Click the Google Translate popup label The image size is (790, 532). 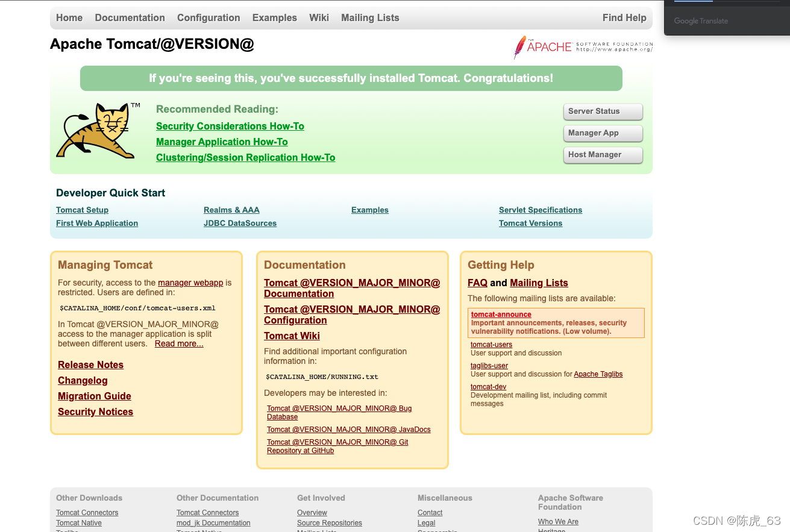click(x=701, y=21)
